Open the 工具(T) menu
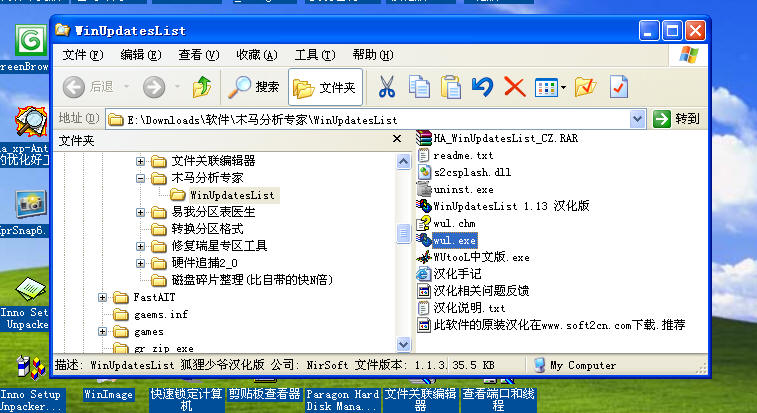 coord(315,55)
